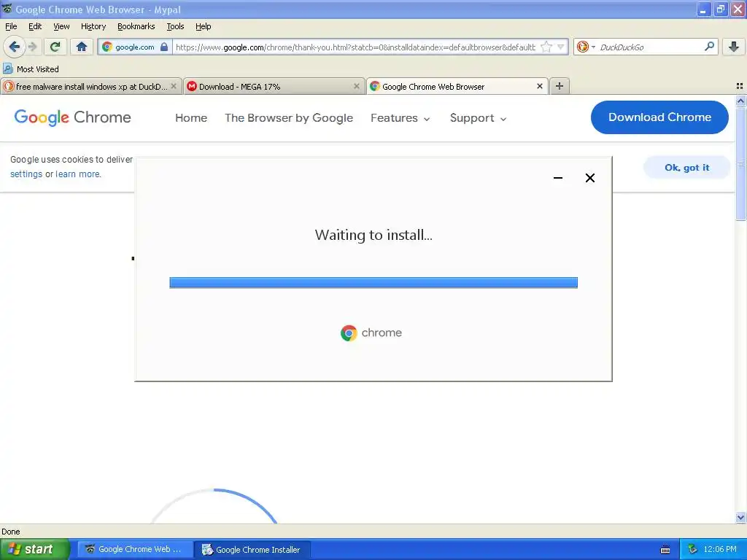Go back with the back arrow button
This screenshot has height=560, width=747.
coord(15,47)
